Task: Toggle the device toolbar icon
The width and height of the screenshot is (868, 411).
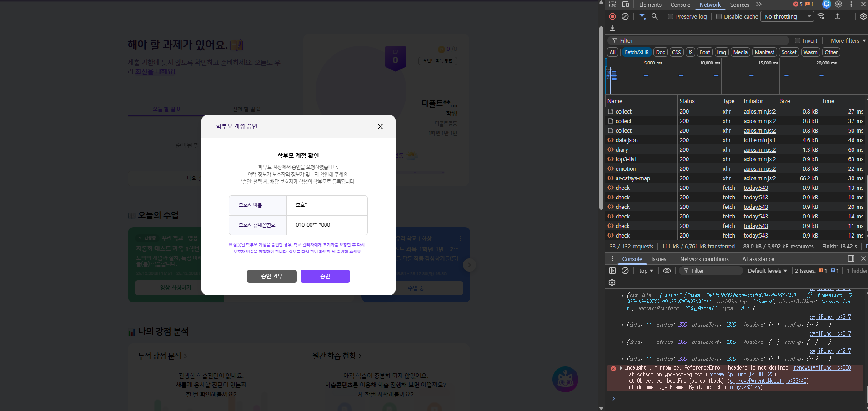Action: click(x=626, y=5)
